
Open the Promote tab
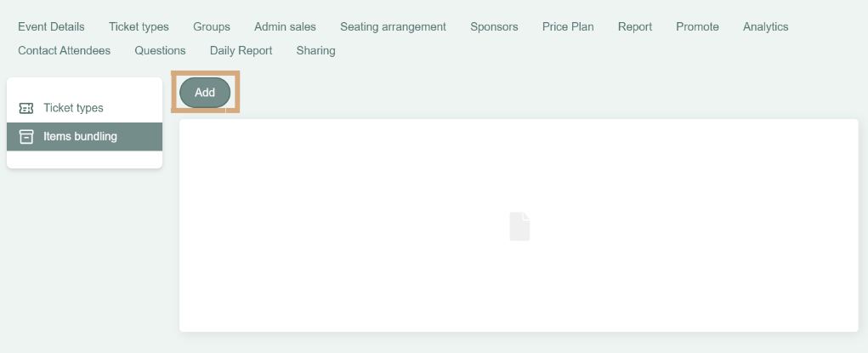(x=697, y=26)
